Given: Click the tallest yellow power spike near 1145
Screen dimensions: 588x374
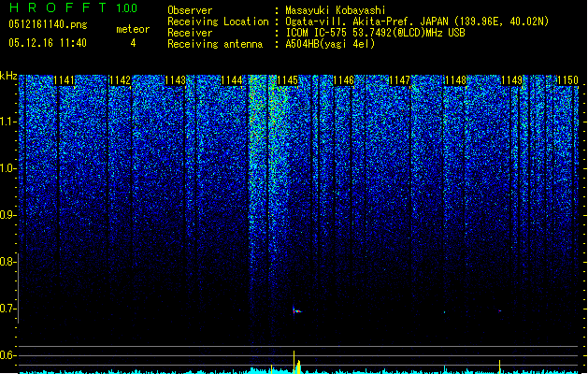Looking at the screenshot, I should 294,362.
